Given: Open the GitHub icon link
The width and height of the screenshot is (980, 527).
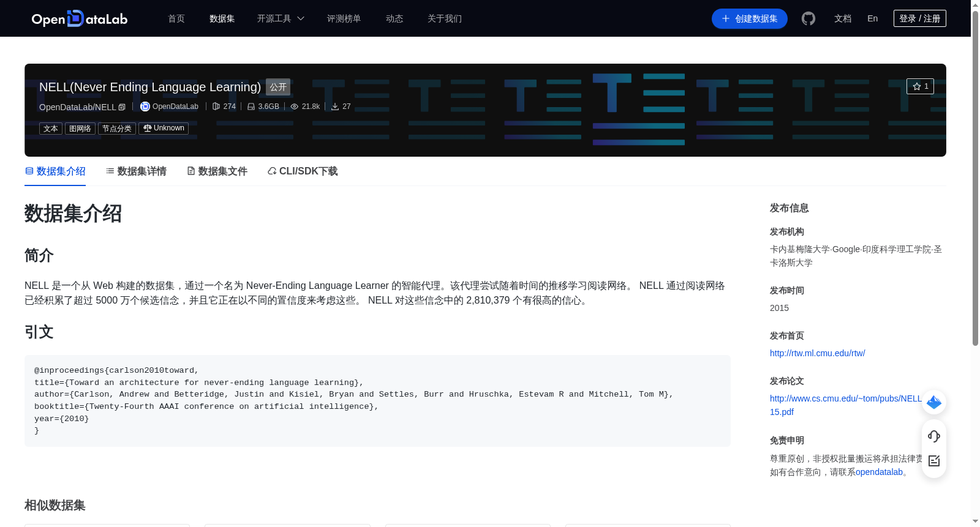Looking at the screenshot, I should coord(809,18).
